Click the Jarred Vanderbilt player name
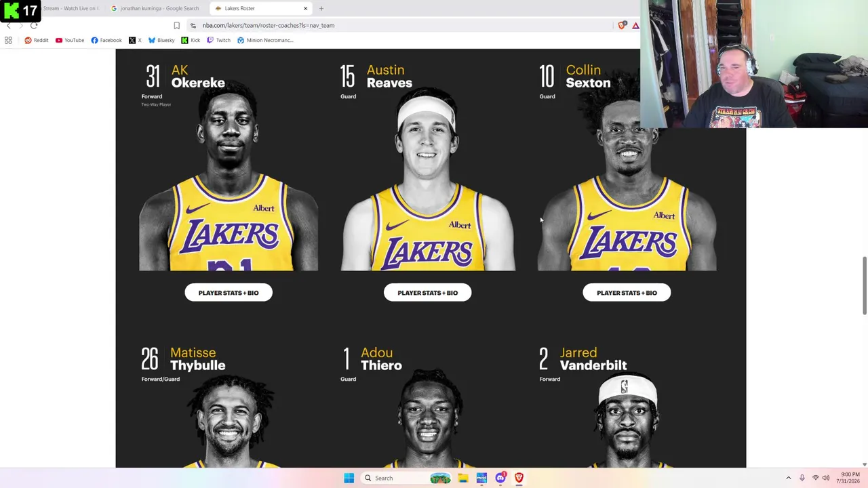 tap(593, 359)
